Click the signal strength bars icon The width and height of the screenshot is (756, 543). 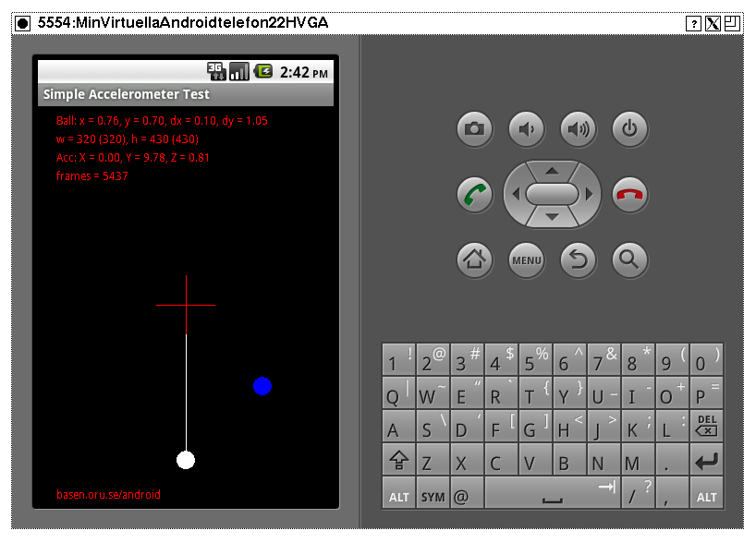pos(239,72)
